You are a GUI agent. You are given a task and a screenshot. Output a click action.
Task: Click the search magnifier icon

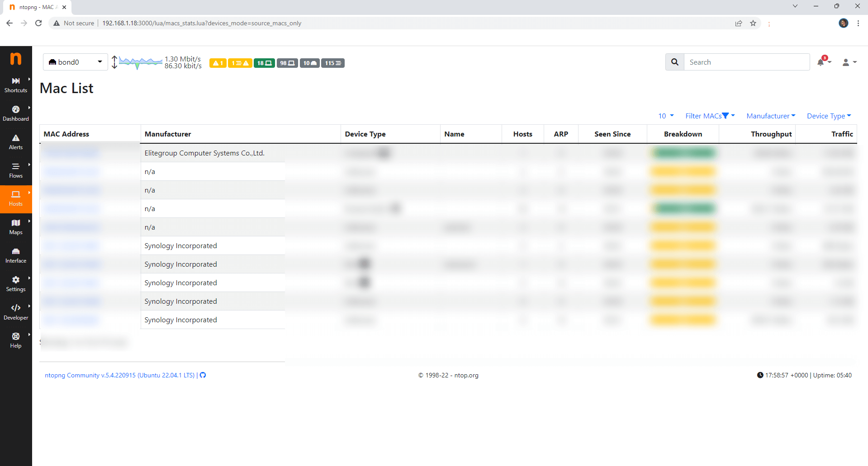pos(675,62)
